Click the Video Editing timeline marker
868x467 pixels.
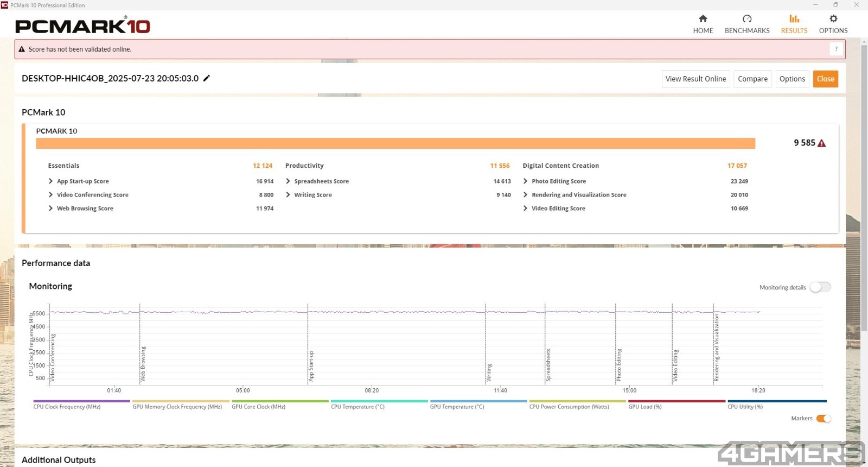tap(675, 365)
